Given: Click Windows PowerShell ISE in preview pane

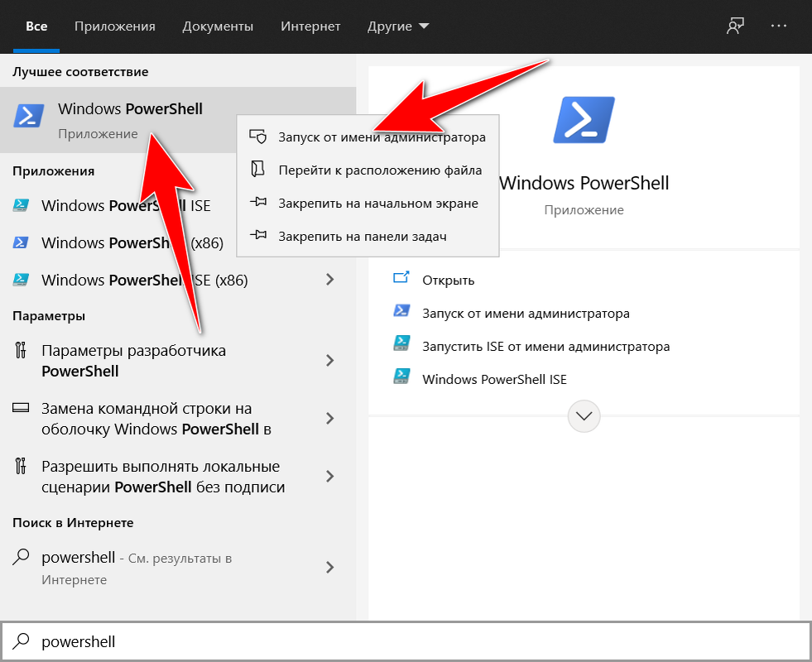Looking at the screenshot, I should [494, 380].
